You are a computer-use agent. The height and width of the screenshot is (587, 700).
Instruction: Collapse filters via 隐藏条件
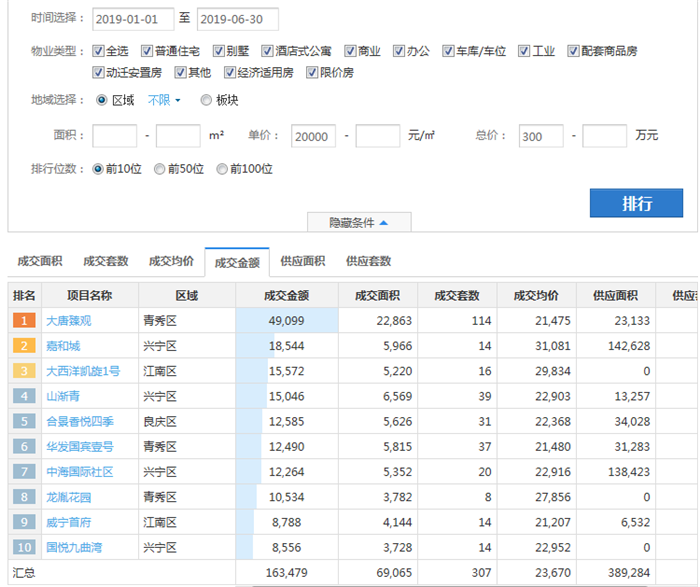(359, 222)
